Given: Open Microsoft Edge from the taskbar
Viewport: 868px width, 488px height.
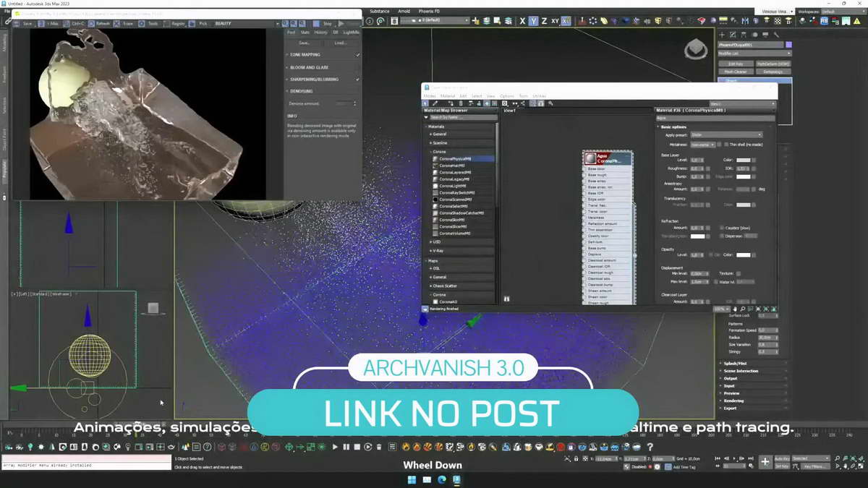Looking at the screenshot, I should (442, 479).
